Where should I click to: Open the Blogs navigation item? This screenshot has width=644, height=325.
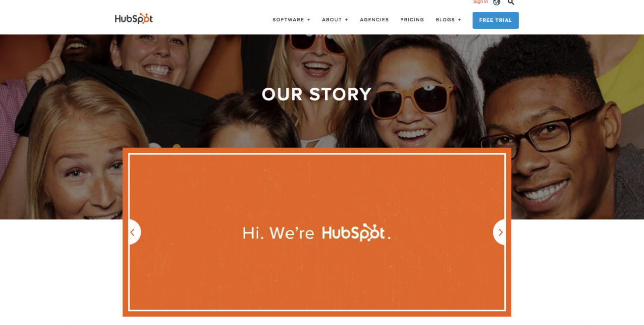[445, 20]
